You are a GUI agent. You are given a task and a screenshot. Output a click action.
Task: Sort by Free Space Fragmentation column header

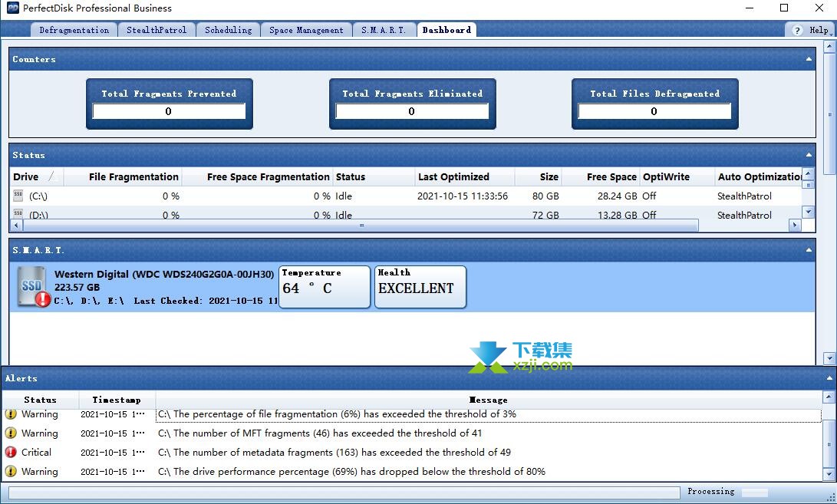point(257,176)
